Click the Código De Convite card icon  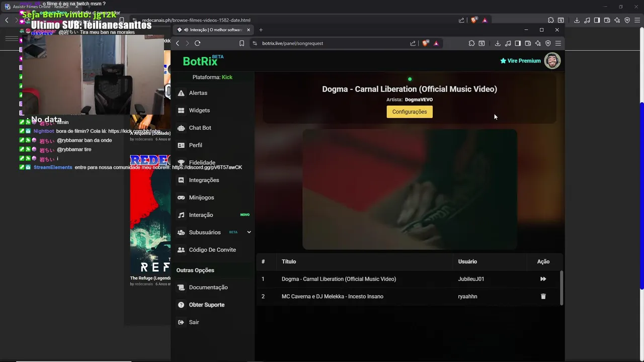181,250
